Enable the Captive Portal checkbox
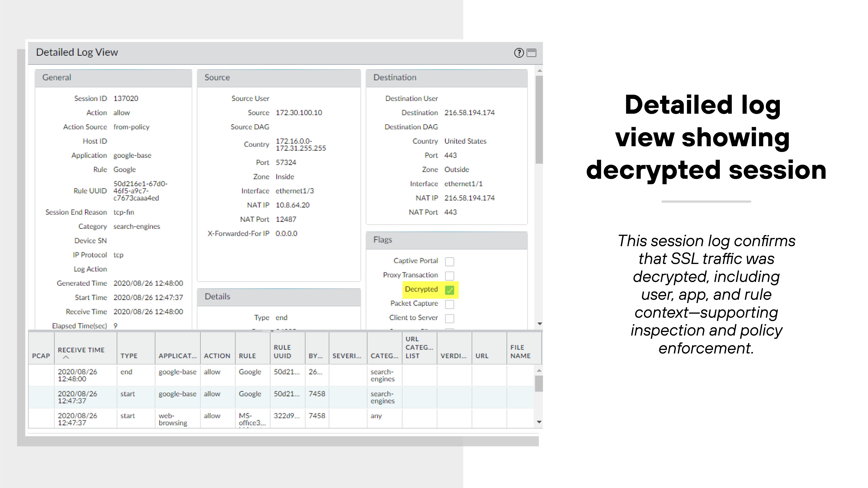The width and height of the screenshot is (868, 488). (x=450, y=262)
